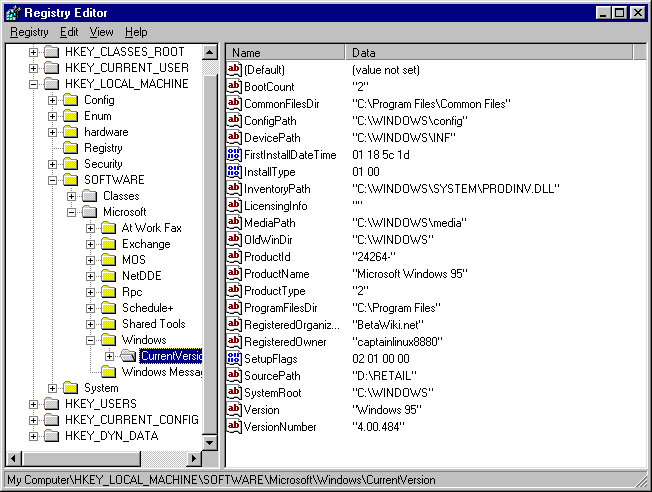Click the tree scroll down arrow
The image size is (652, 492).
(210, 443)
